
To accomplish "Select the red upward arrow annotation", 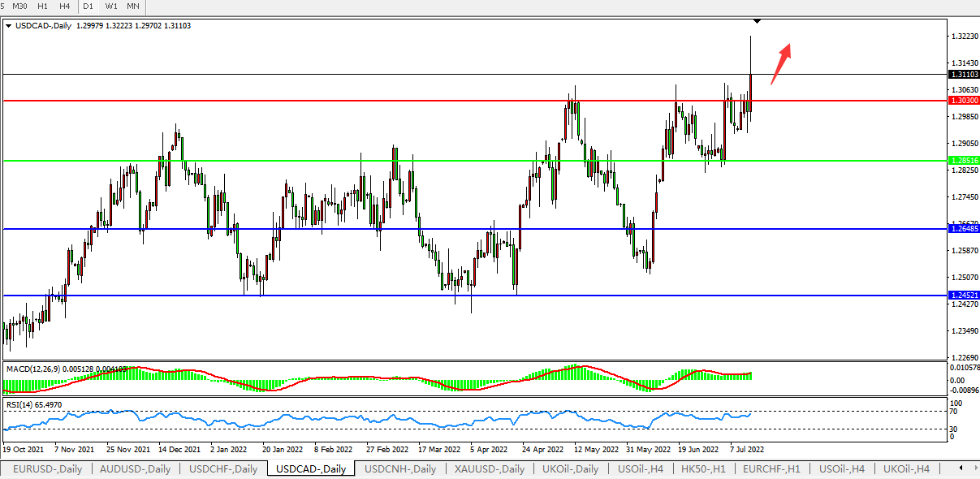I will pyautogui.click(x=780, y=63).
